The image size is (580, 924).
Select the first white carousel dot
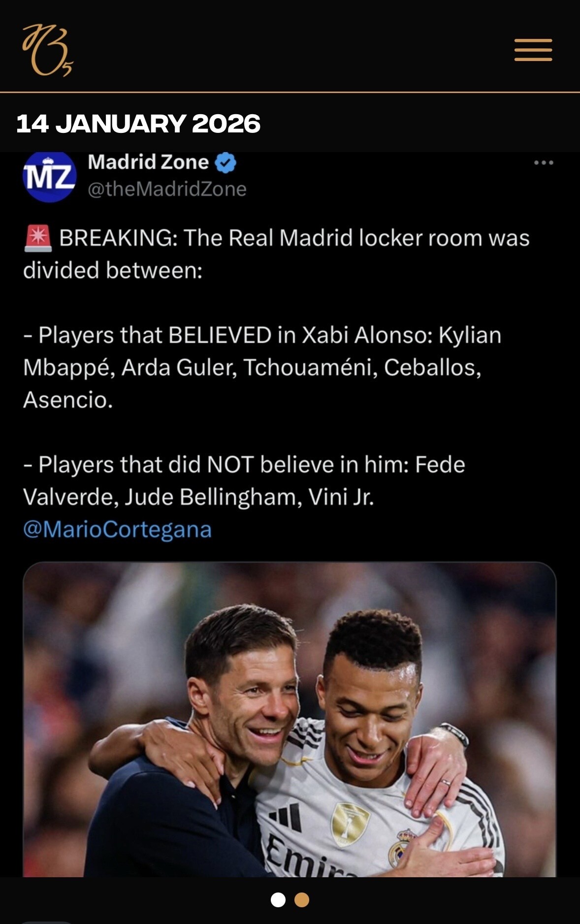point(278,900)
